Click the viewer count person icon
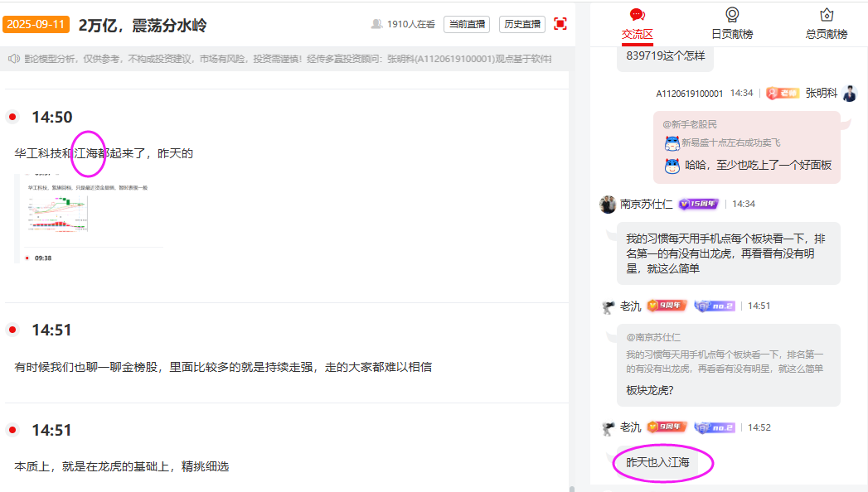This screenshot has height=492, width=868. 376,25
